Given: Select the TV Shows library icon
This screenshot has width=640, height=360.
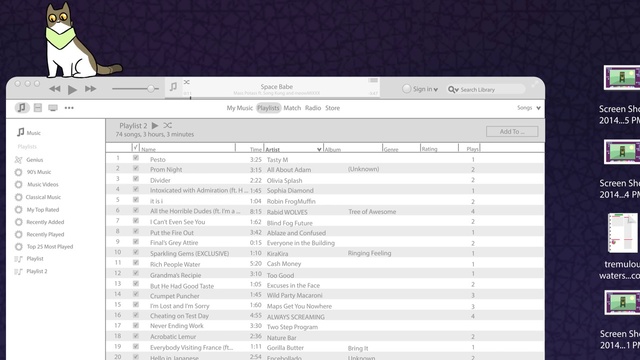Looking at the screenshot, I should (x=53, y=108).
